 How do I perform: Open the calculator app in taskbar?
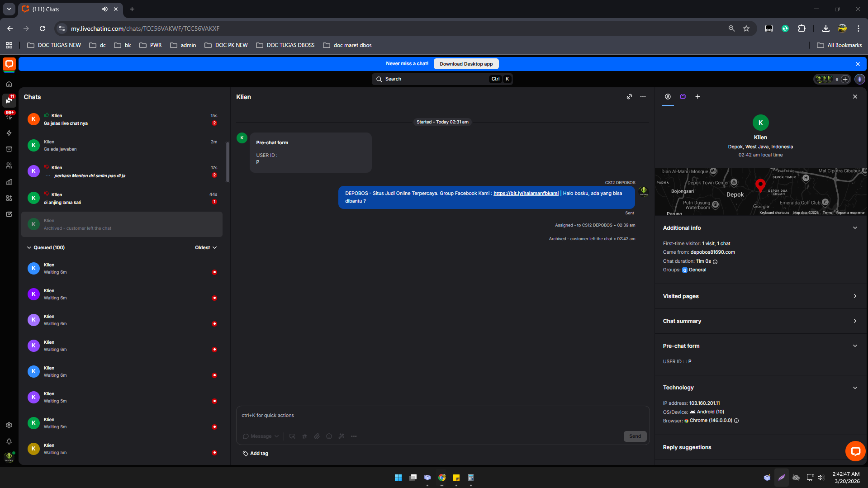click(471, 478)
